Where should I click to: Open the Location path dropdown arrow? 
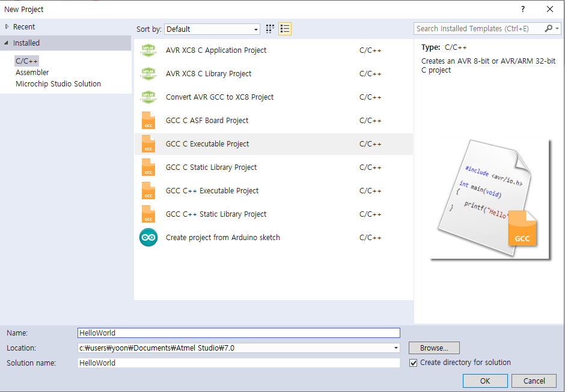pos(396,348)
